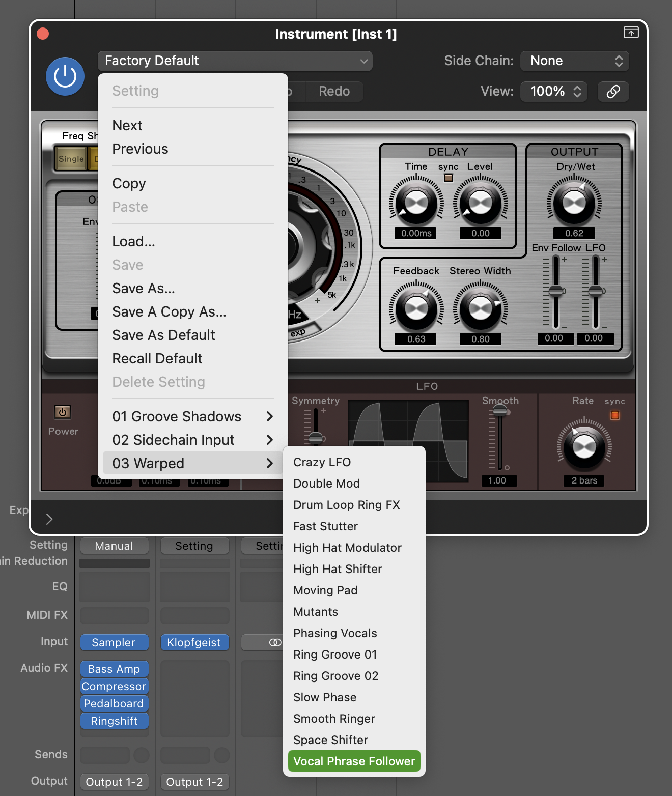Toggle the Delay sync indicator
This screenshot has width=672, height=796.
click(x=449, y=178)
